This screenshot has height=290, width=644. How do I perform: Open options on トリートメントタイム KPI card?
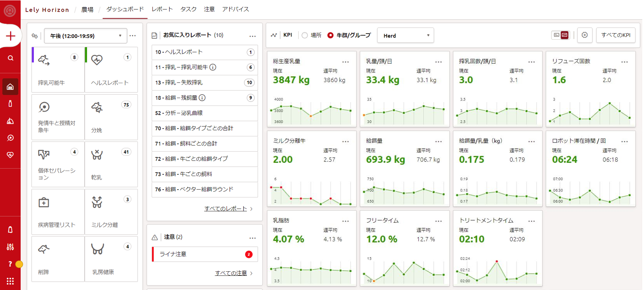point(532,221)
